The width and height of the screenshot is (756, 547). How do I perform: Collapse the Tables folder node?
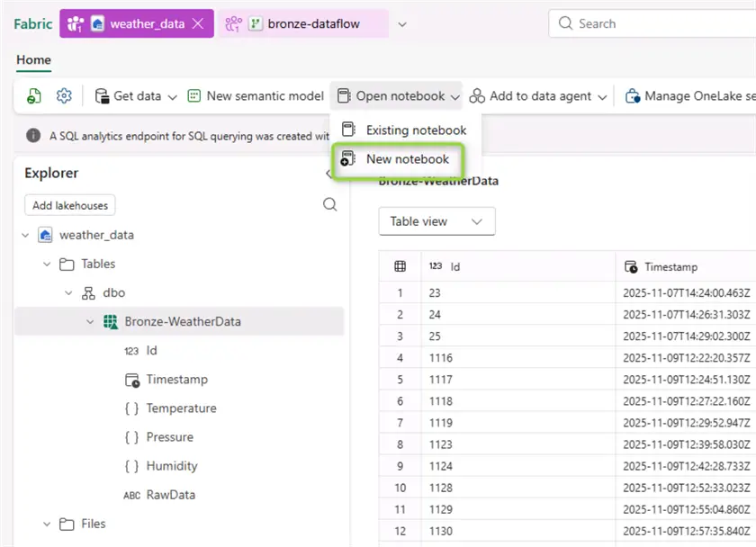(x=47, y=265)
